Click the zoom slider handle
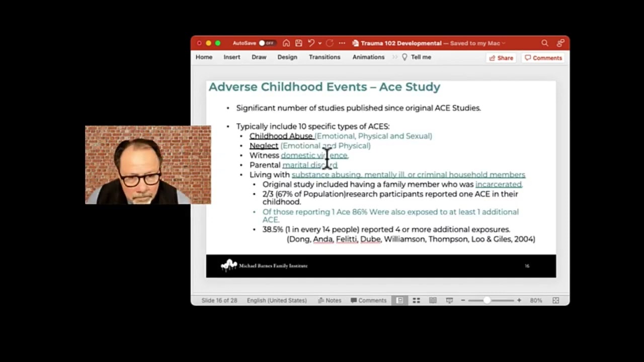Viewport: 644px width, 362px height. (x=487, y=300)
